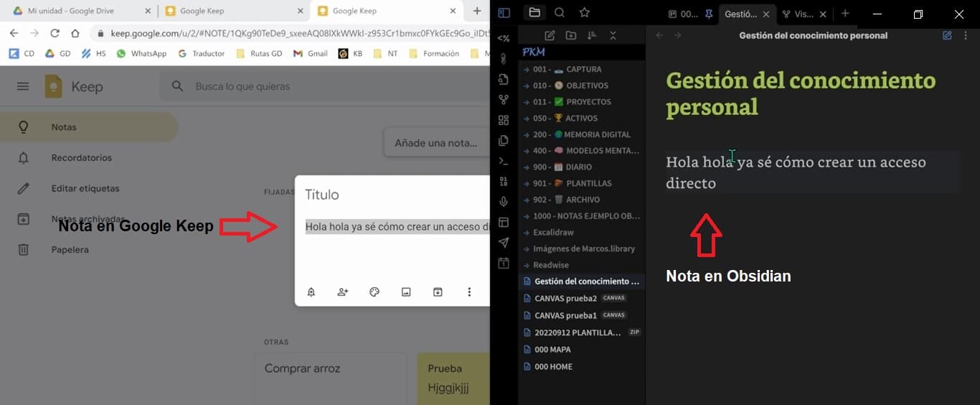Screen dimensions: 980x405
Task: Open the Rutas GD bookmarks folder
Action: click(259, 53)
